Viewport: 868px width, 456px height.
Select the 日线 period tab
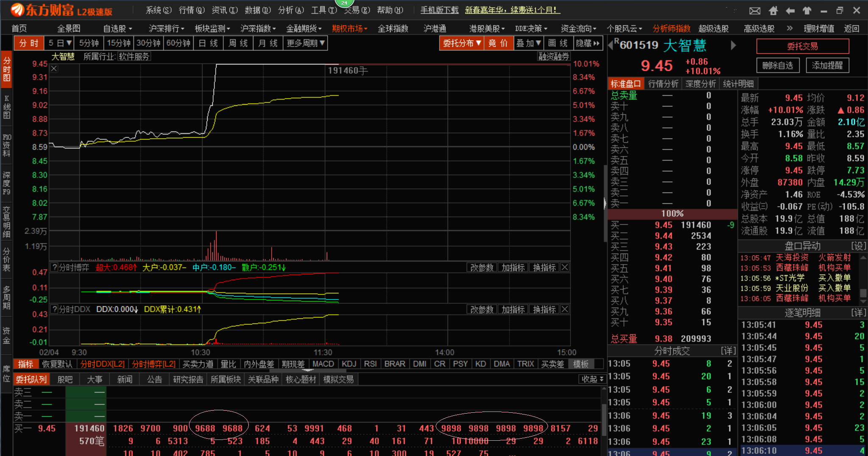click(208, 43)
